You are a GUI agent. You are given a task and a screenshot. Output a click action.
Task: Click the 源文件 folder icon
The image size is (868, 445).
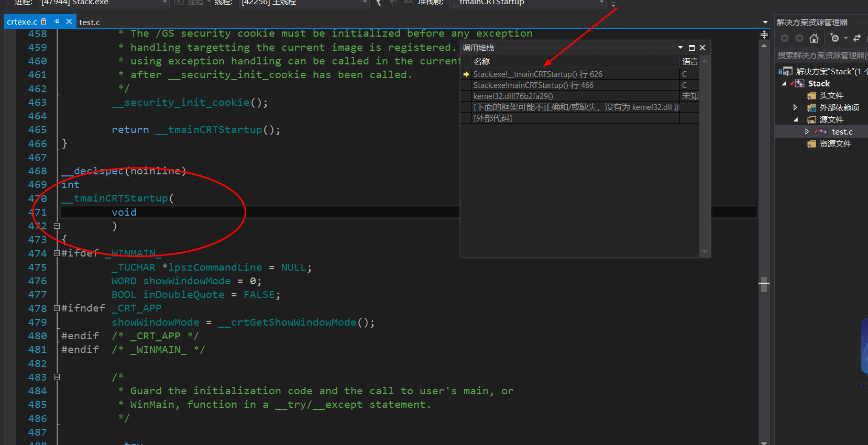point(811,120)
